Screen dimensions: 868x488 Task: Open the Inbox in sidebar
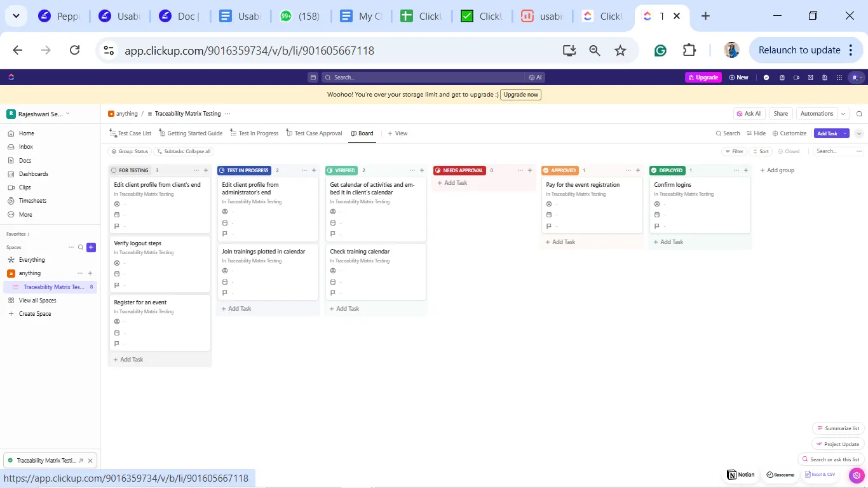[26, 147]
